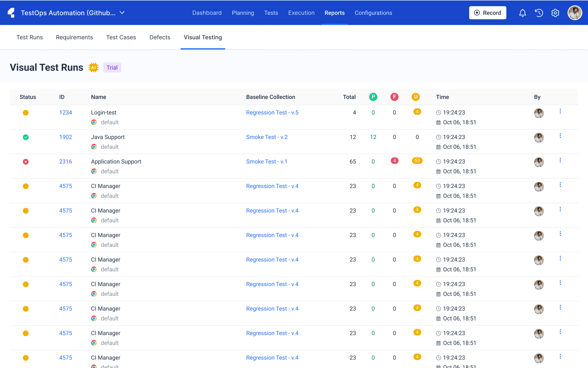Open the settings gear icon

pyautogui.click(x=555, y=13)
